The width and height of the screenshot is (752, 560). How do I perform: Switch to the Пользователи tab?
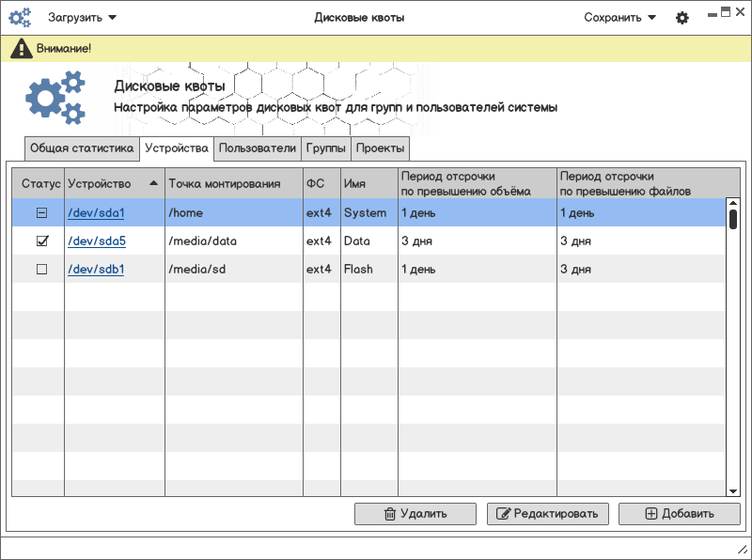point(257,148)
